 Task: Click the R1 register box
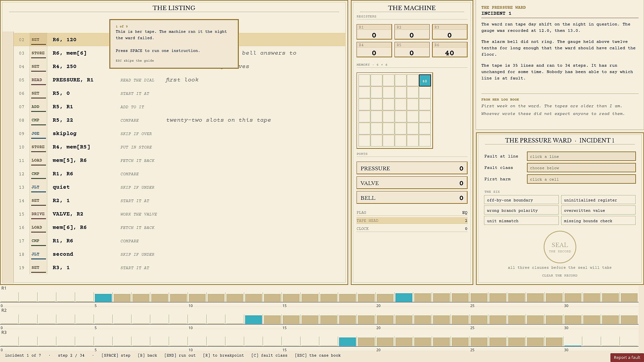tap(374, 32)
